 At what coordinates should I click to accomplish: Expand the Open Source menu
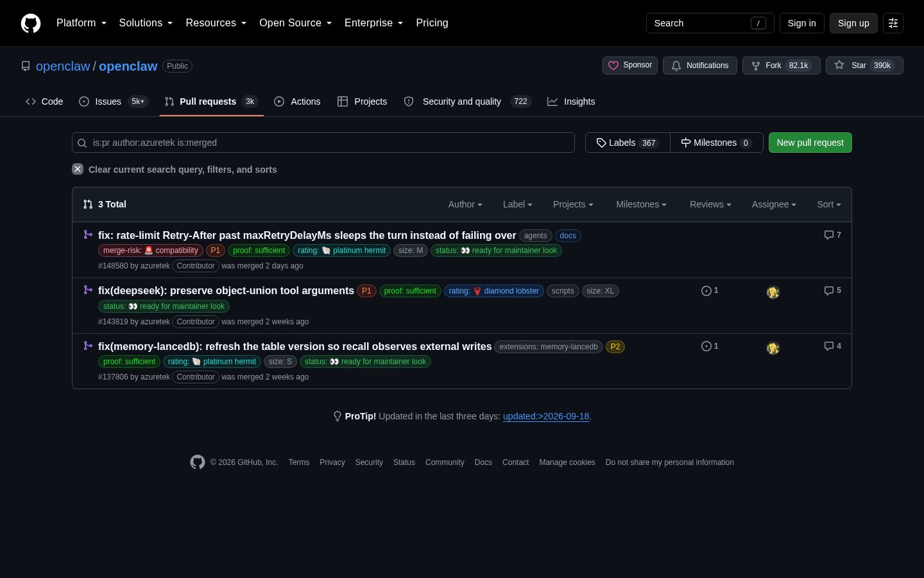click(296, 23)
